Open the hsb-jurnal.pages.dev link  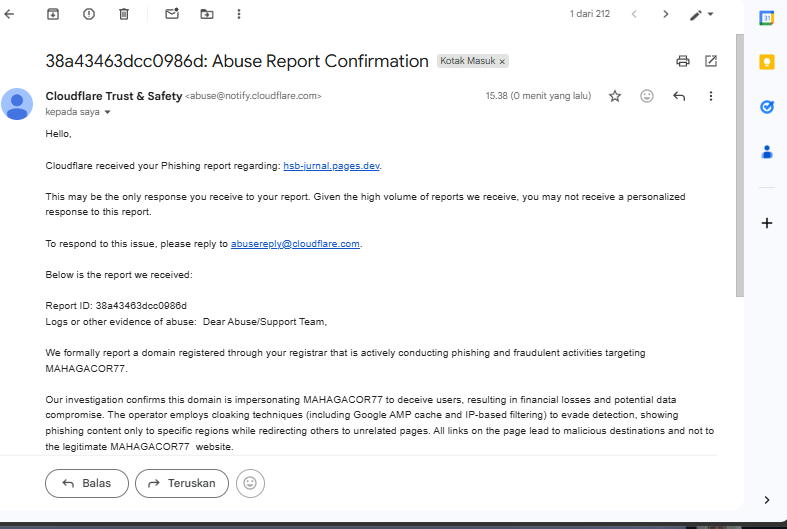coord(331,166)
